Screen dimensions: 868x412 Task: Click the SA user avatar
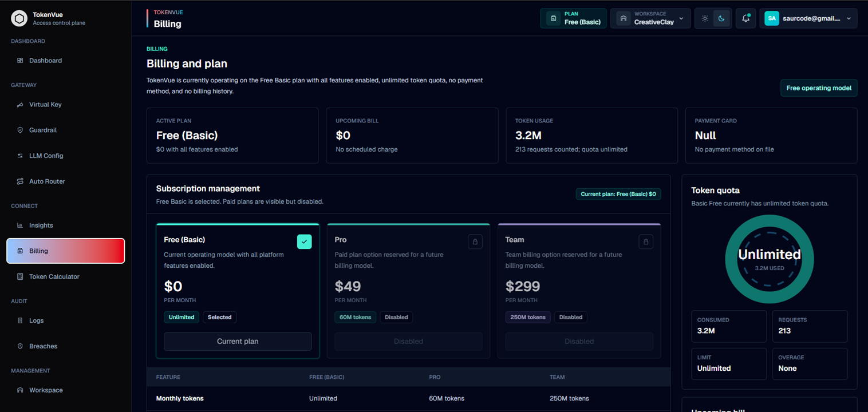tap(772, 18)
